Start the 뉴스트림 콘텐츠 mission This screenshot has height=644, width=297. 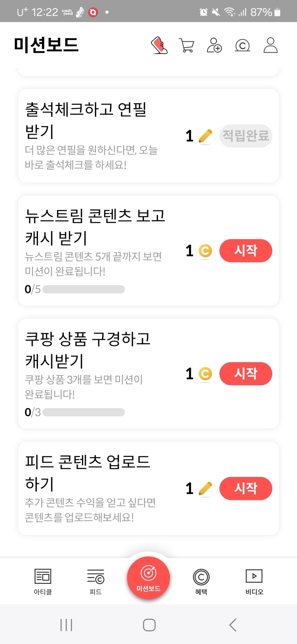pos(245,250)
